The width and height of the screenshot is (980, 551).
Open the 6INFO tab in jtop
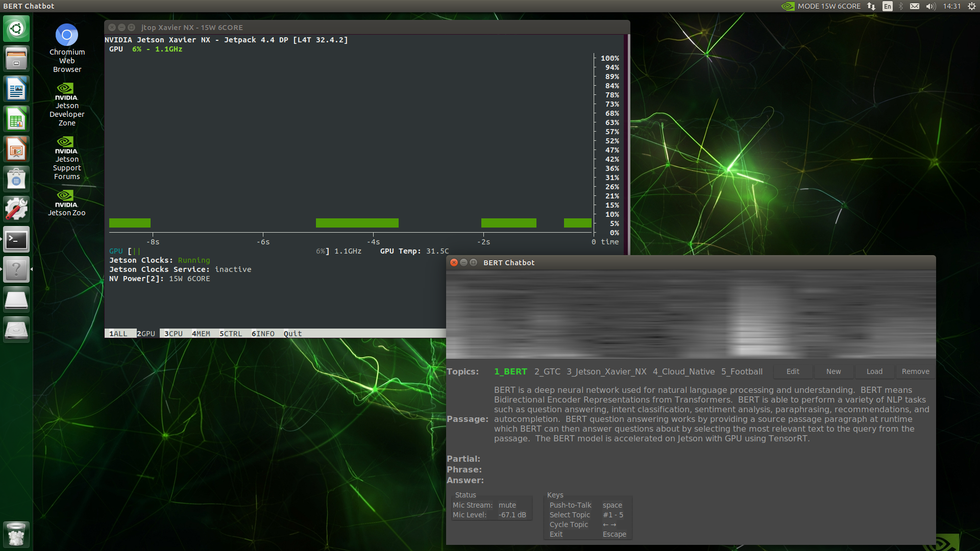[263, 334]
